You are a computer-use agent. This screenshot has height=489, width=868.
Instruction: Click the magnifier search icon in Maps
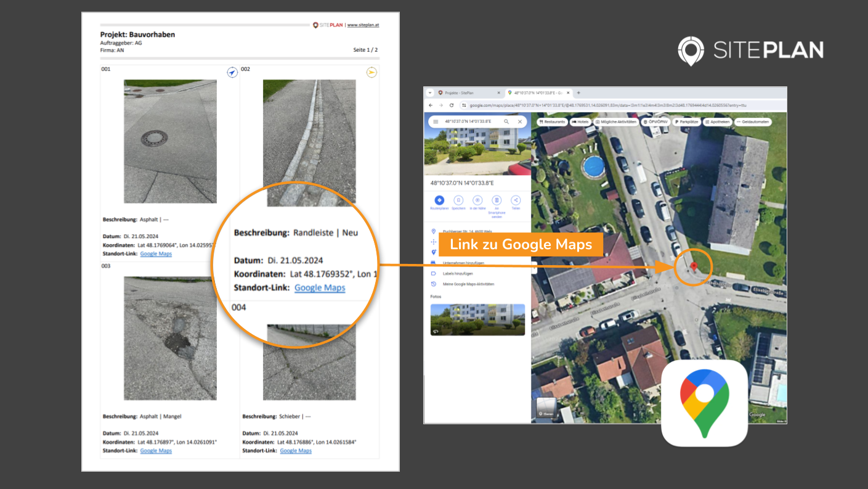[x=506, y=121]
